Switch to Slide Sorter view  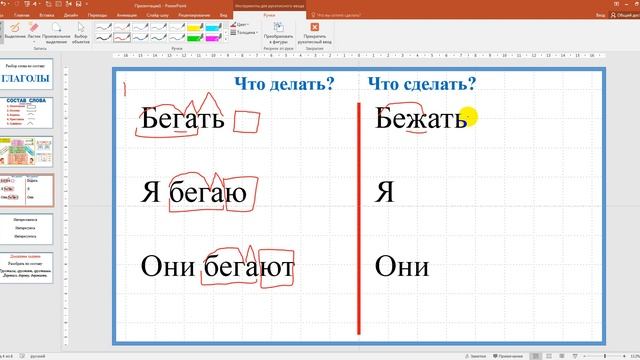[x=549, y=356]
